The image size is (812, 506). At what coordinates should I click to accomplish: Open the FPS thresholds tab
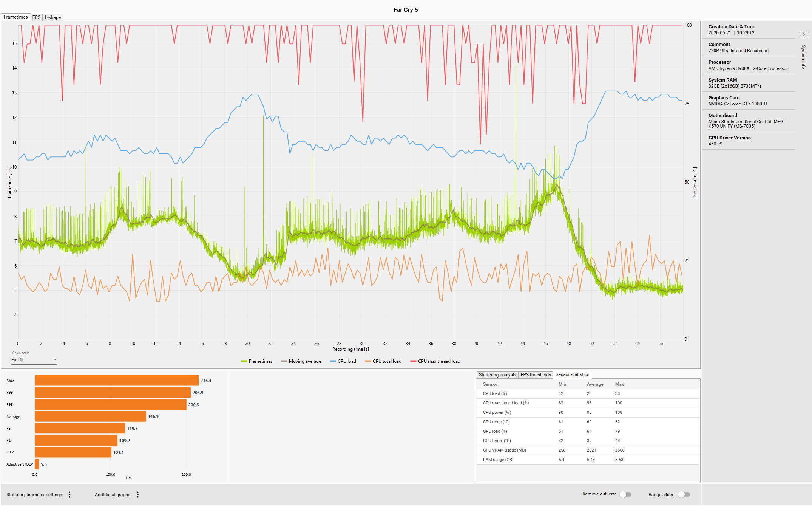[x=536, y=375]
